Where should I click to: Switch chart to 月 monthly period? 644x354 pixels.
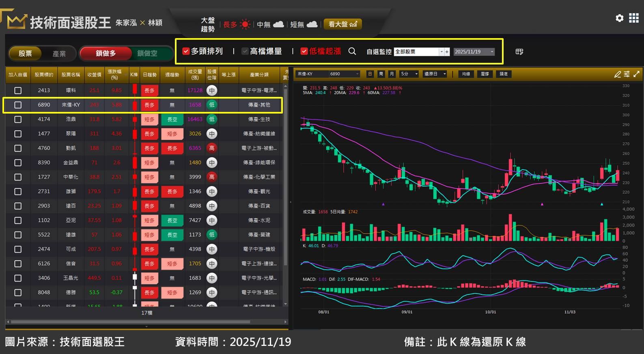(x=392, y=74)
